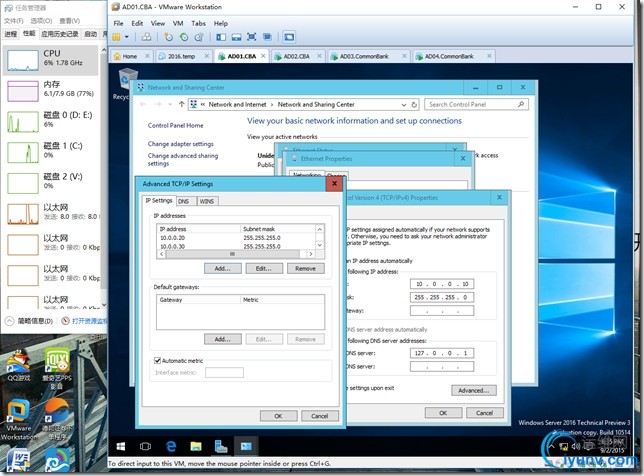Click the DNS server field 127.0.0.1
The height and width of the screenshot is (476, 644).
click(442, 353)
